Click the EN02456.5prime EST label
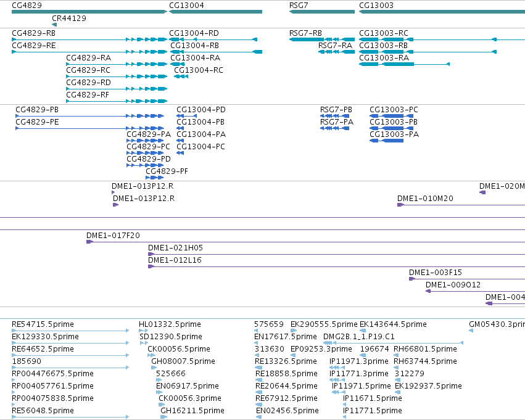This screenshot has width=525, height=420. [x=287, y=411]
